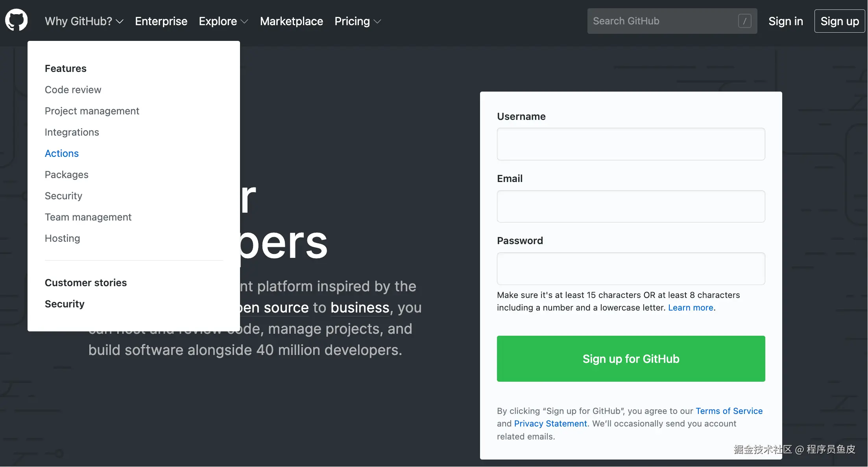Expand the Why GitHub? dropdown

pyautogui.click(x=84, y=21)
